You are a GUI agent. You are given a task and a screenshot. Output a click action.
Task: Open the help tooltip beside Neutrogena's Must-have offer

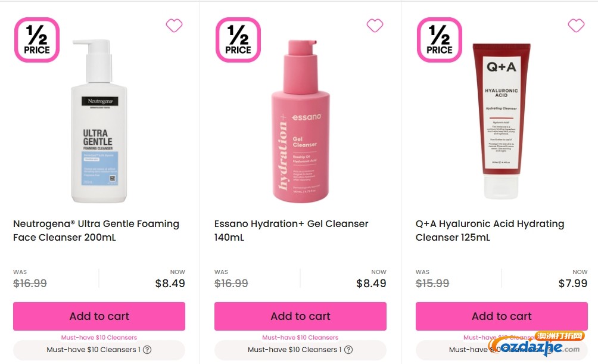[x=147, y=350]
